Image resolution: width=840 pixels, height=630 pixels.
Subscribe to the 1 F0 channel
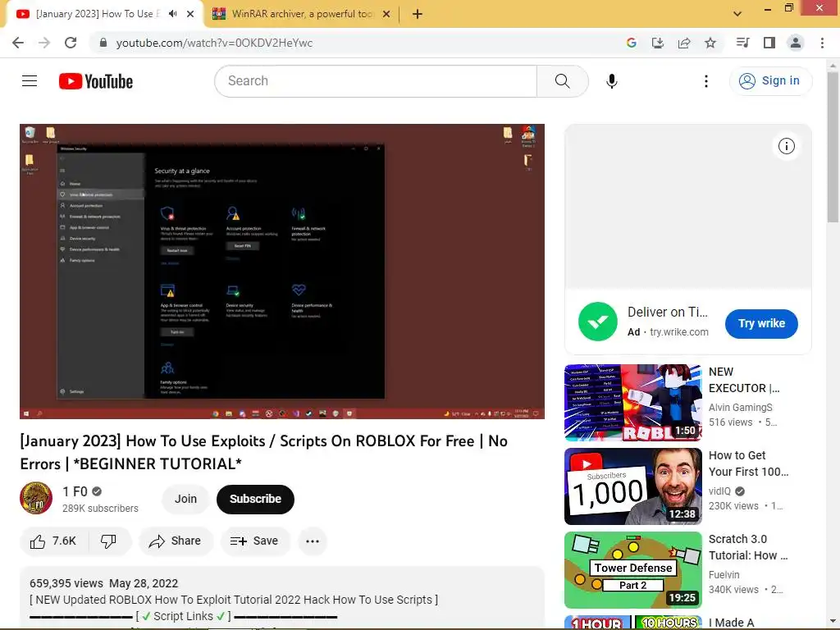click(256, 499)
